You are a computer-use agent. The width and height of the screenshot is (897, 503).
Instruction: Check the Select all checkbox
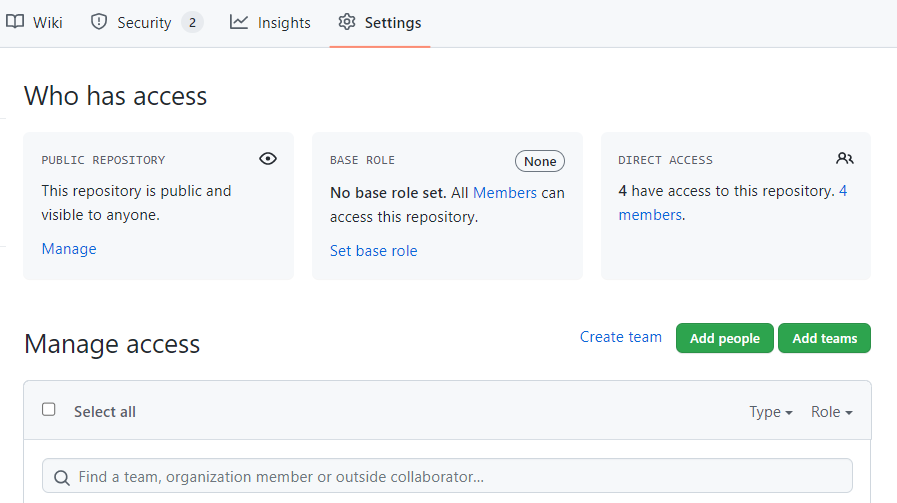tap(49, 410)
